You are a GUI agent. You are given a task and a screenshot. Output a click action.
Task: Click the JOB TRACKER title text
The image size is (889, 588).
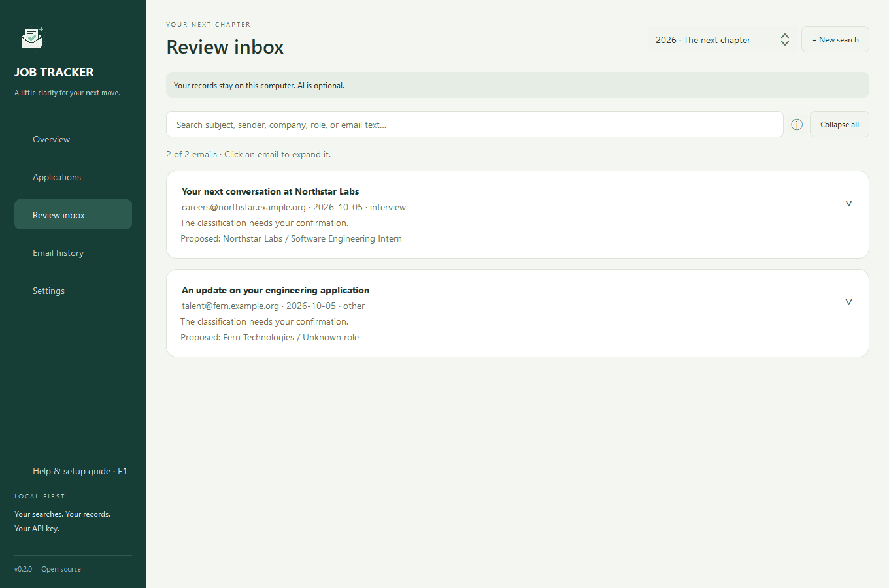point(54,73)
